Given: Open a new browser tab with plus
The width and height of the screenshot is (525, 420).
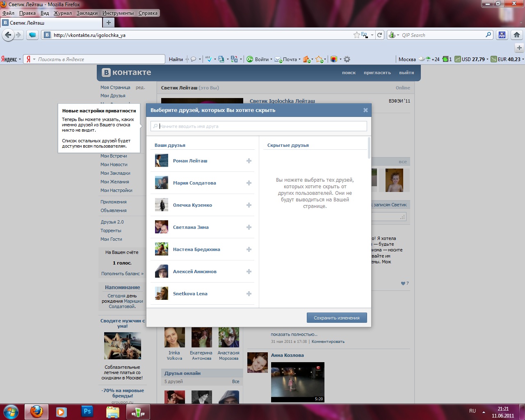Looking at the screenshot, I should click(x=108, y=23).
